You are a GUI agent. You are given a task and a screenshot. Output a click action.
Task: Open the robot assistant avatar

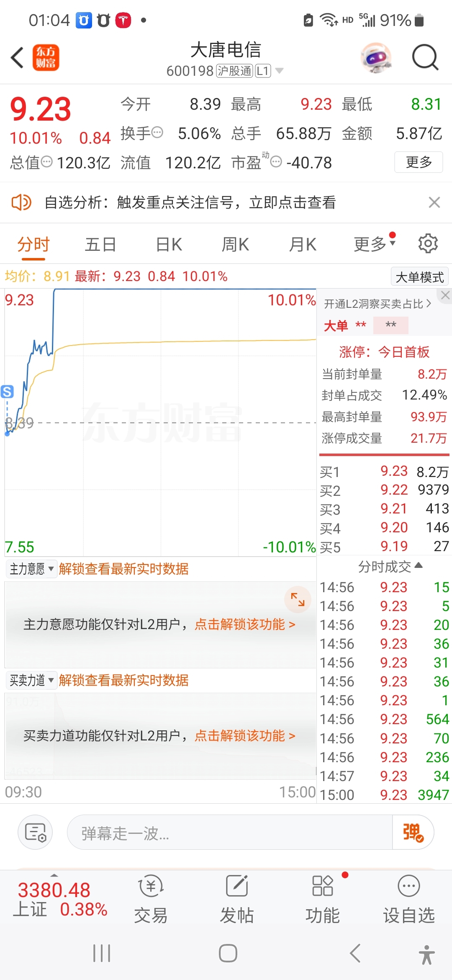(x=376, y=58)
